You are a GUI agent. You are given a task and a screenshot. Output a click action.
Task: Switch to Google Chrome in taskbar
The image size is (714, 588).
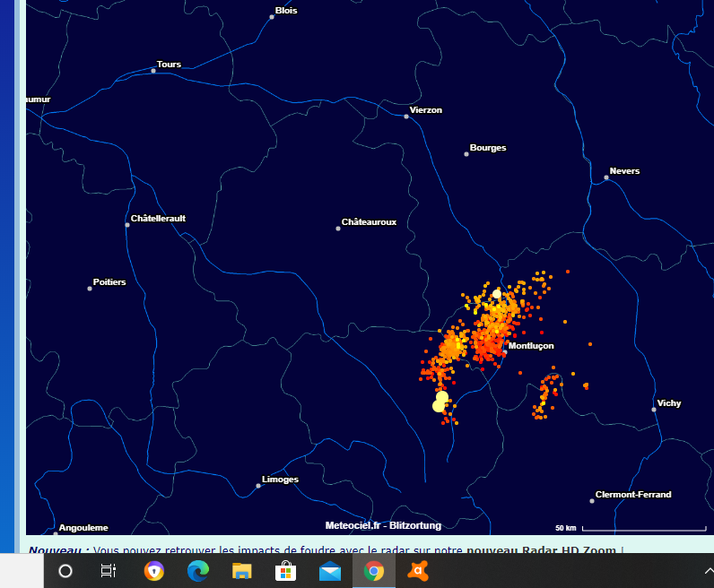[374, 571]
